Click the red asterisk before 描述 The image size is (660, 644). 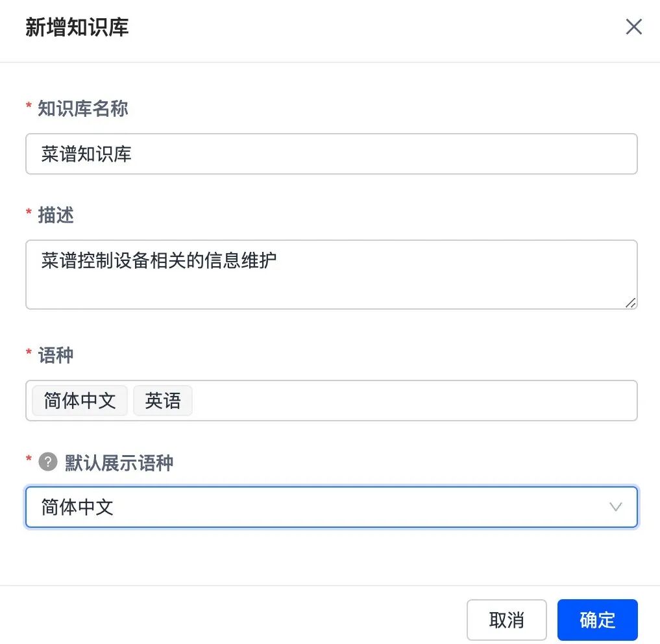tap(29, 214)
